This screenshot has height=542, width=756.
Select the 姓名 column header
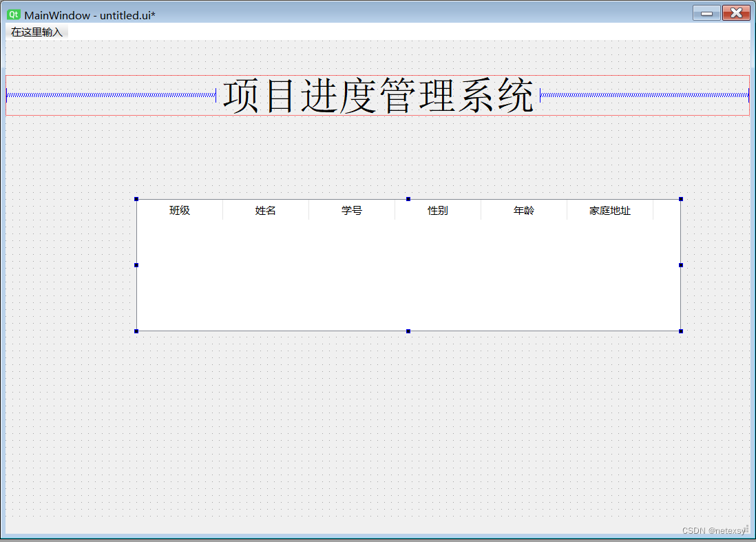click(x=266, y=210)
